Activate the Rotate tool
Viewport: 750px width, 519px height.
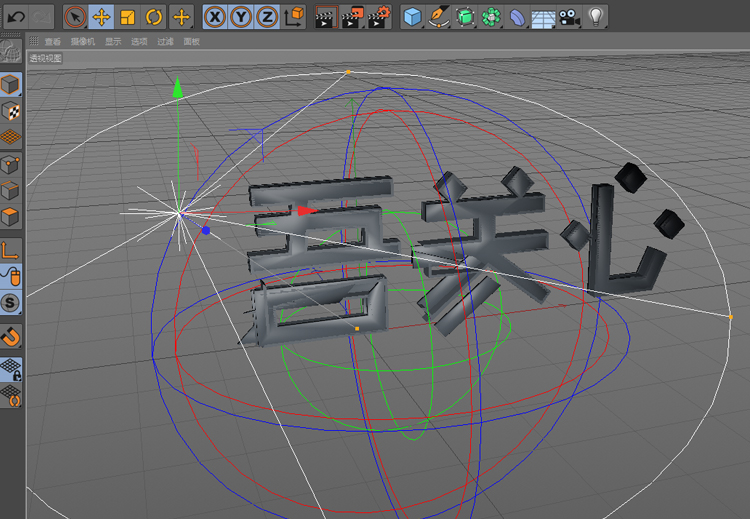pos(154,18)
